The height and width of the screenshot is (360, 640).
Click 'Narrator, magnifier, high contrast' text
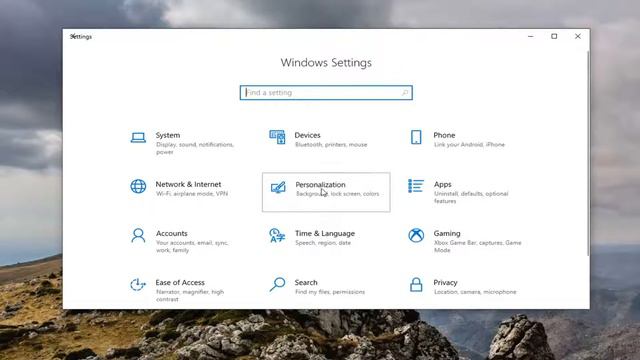(x=190, y=296)
